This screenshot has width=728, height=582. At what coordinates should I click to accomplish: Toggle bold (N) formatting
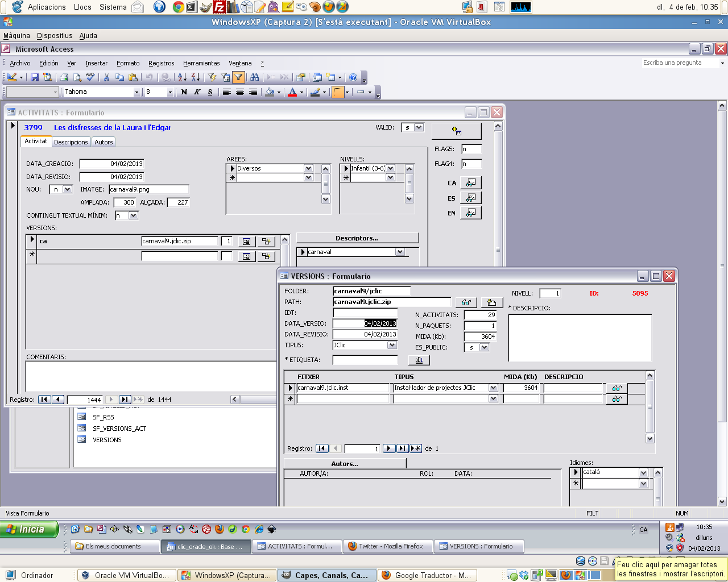tap(184, 92)
